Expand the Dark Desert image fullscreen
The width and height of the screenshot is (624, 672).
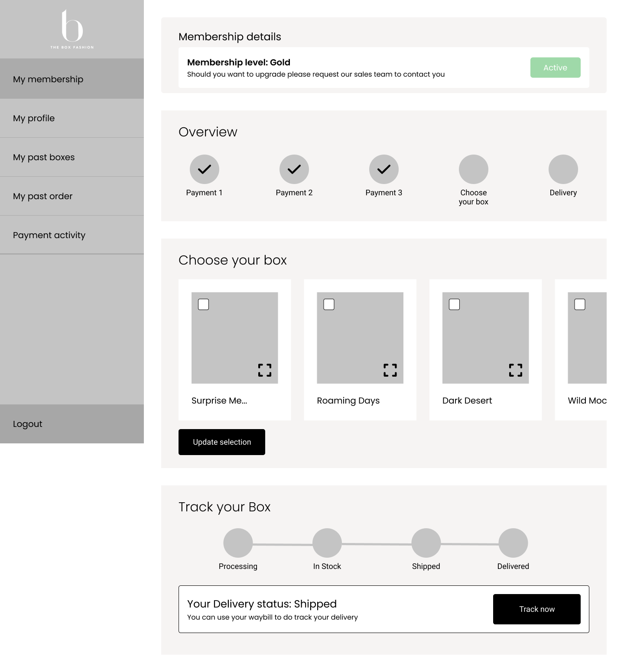515,371
